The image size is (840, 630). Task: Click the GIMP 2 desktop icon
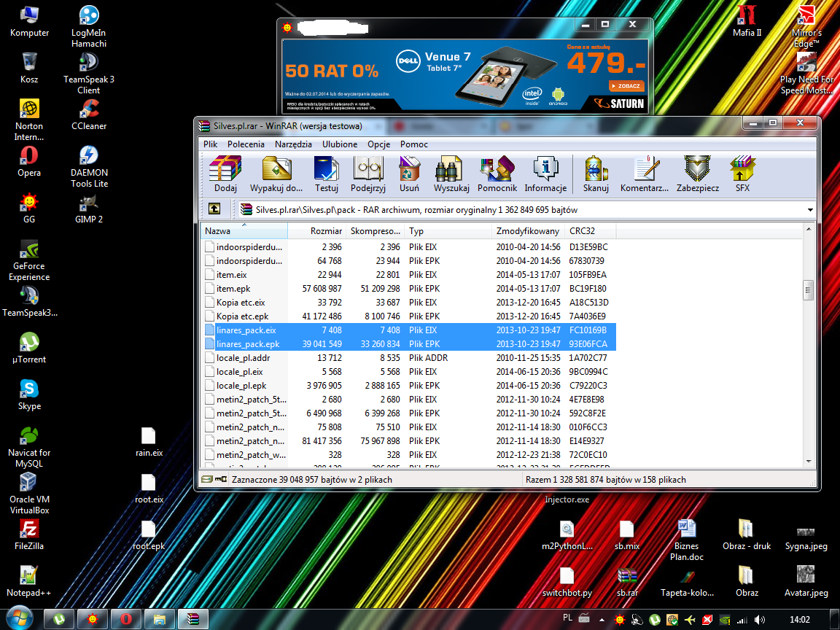click(89, 208)
